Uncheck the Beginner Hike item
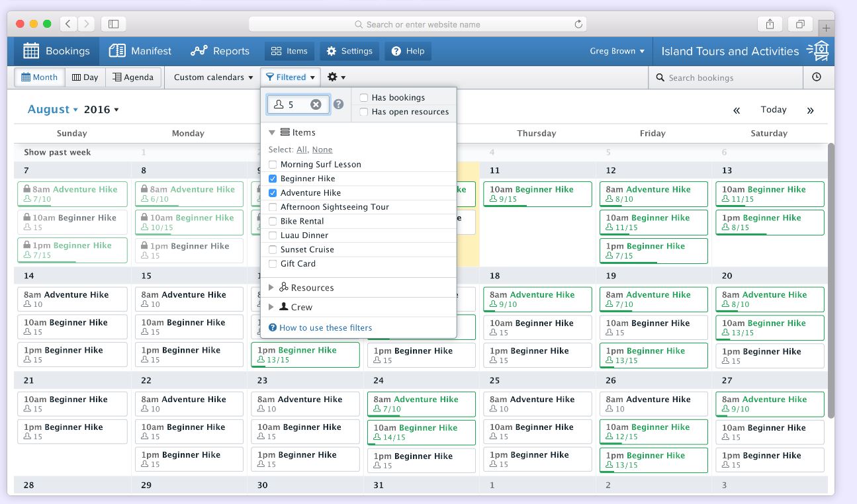The image size is (857, 504). point(273,179)
